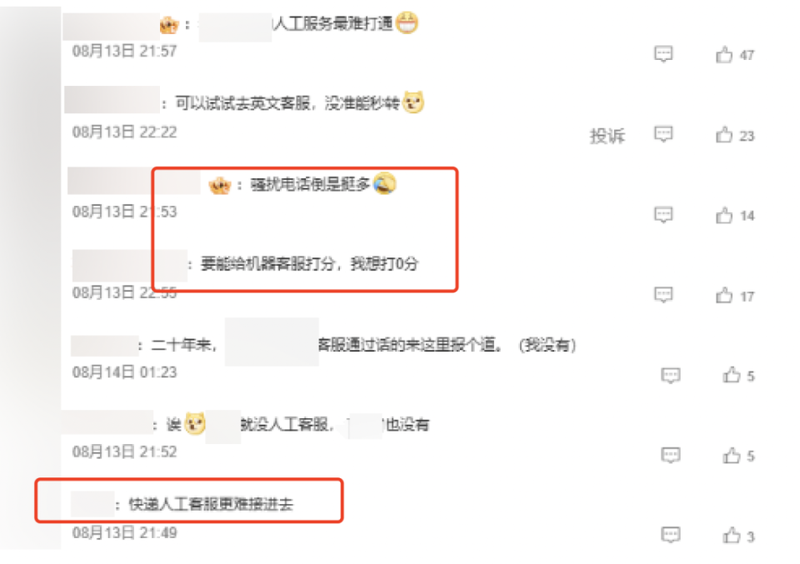Like the 骚扰电话 comment with 14 likes
The height and width of the screenshot is (564, 800).
tap(724, 215)
